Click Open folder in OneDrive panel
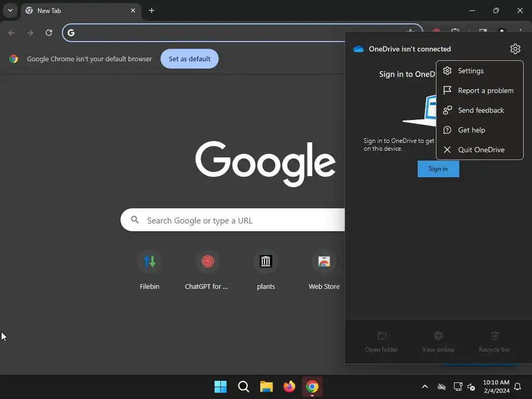The height and width of the screenshot is (399, 532). pyautogui.click(x=381, y=342)
